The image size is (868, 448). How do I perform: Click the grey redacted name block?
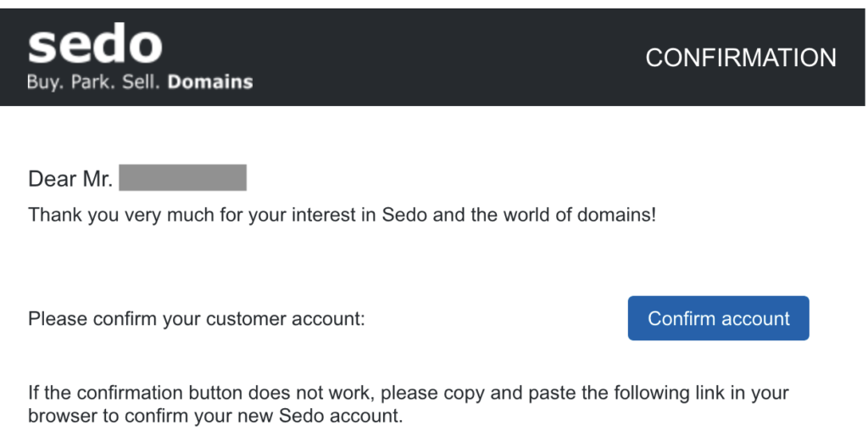pos(182,178)
